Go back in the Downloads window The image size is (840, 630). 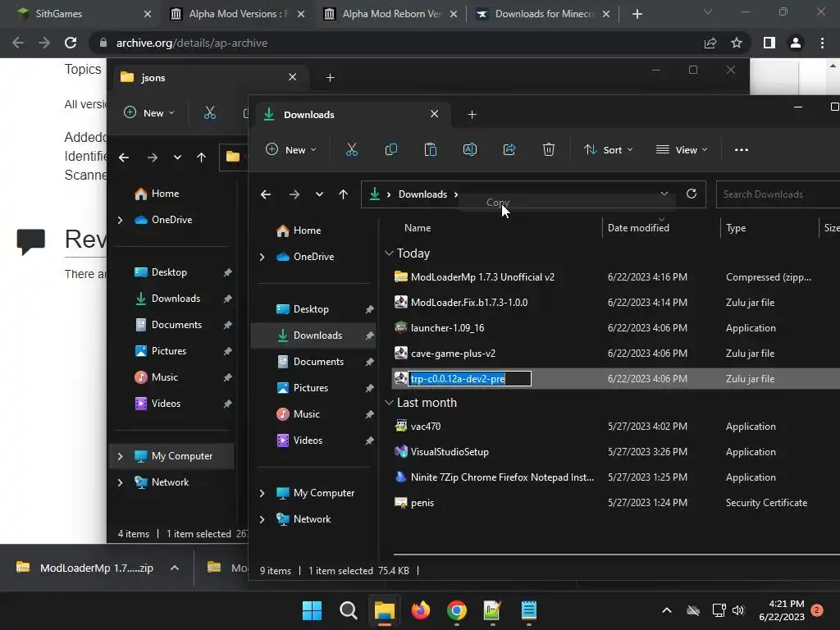pyautogui.click(x=266, y=194)
